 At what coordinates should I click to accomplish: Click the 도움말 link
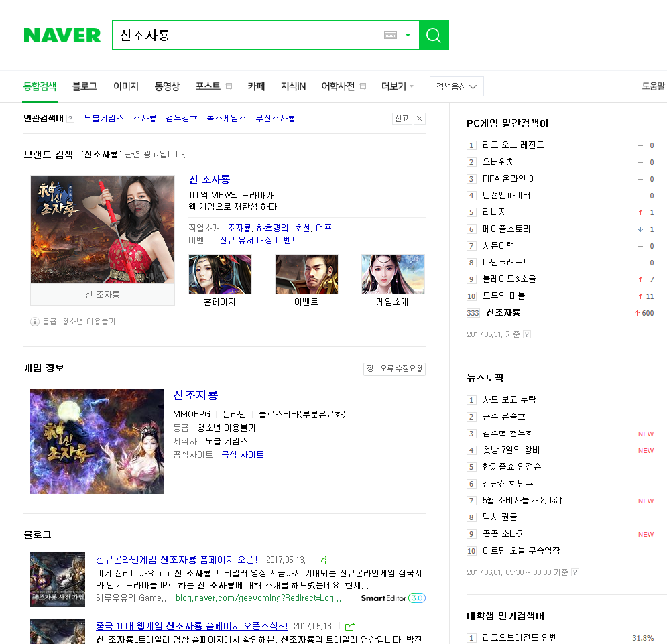click(654, 86)
